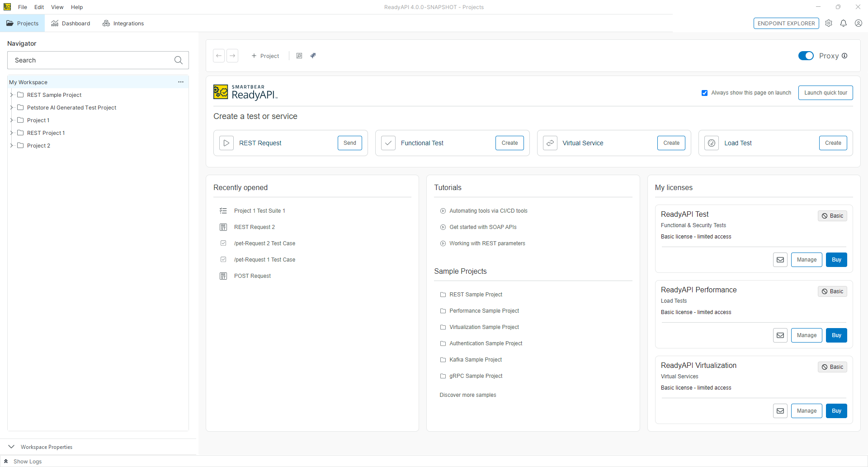This screenshot has width=868, height=467.
Task: Toggle the Proxy switch
Action: tap(806, 56)
